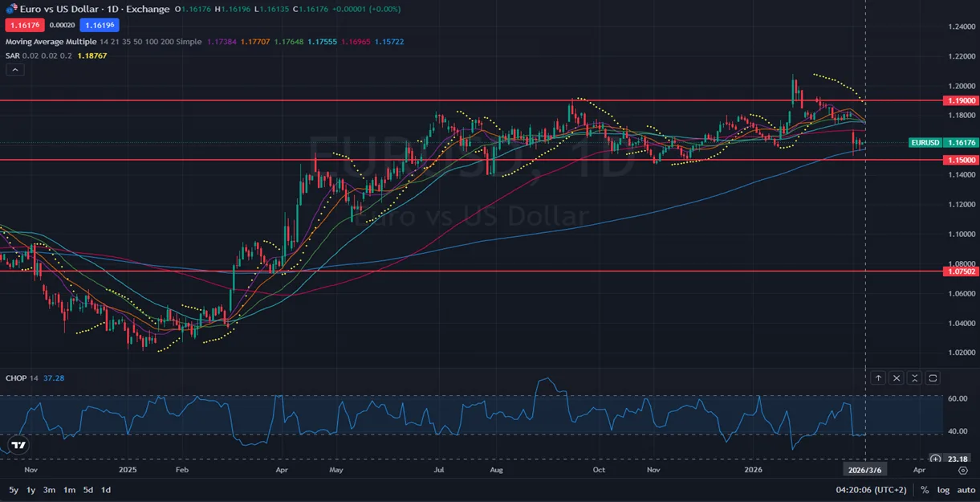
Task: Collapse the indicator legend chevron
Action: tap(15, 70)
